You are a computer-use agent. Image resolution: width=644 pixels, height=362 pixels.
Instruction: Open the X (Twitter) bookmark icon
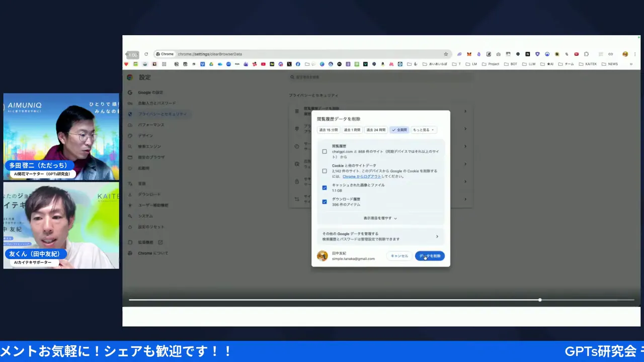(x=289, y=64)
